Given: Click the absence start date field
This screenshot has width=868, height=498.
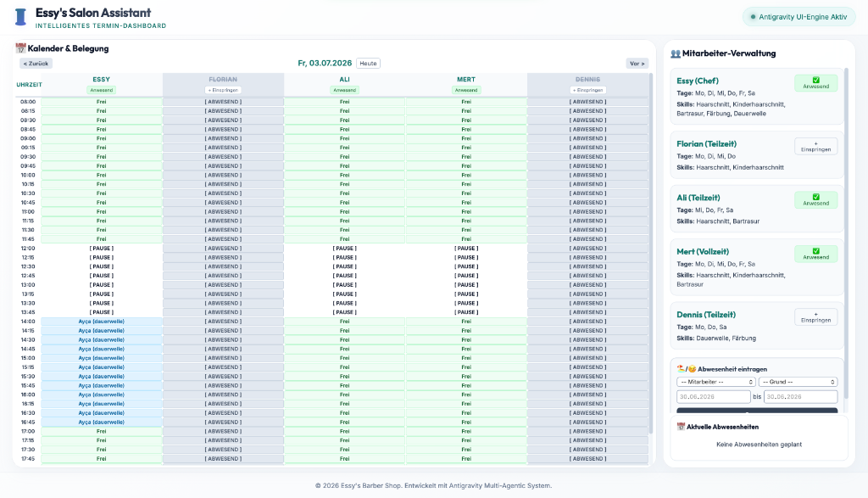Looking at the screenshot, I should click(714, 397).
